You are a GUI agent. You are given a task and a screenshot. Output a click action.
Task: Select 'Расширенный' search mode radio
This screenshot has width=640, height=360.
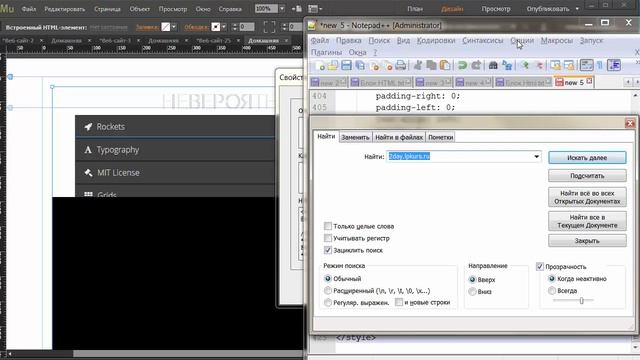coord(328,291)
